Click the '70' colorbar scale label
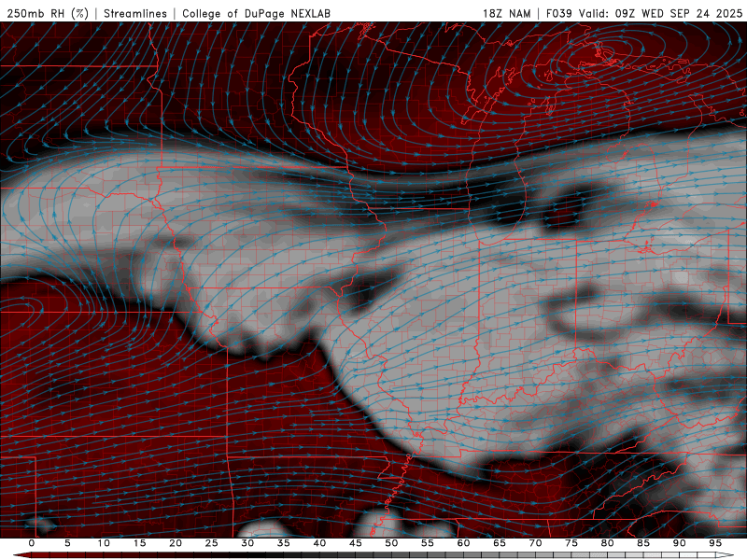Image resolution: width=747 pixels, height=560 pixels. point(535,543)
